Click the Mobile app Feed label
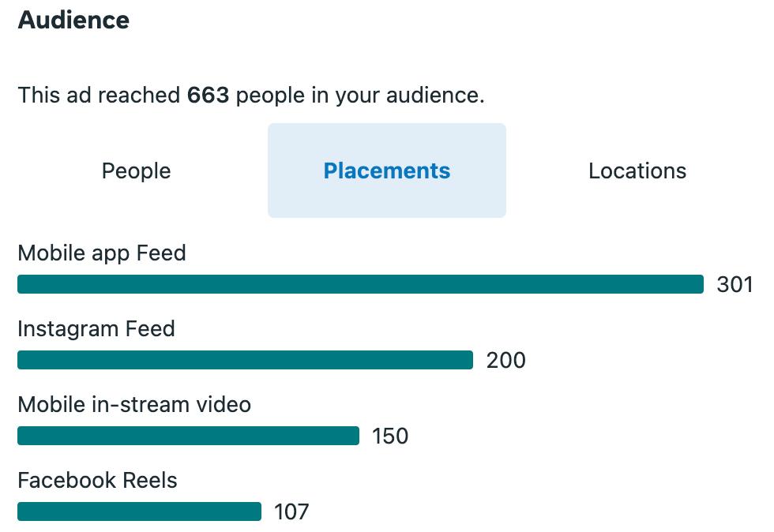Image resolution: width=774 pixels, height=532 pixels. [x=102, y=253]
